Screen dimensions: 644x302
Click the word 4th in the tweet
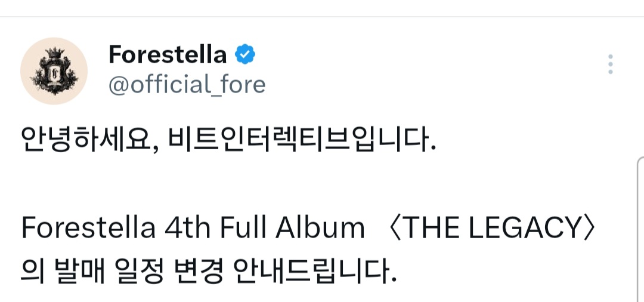tap(188, 228)
